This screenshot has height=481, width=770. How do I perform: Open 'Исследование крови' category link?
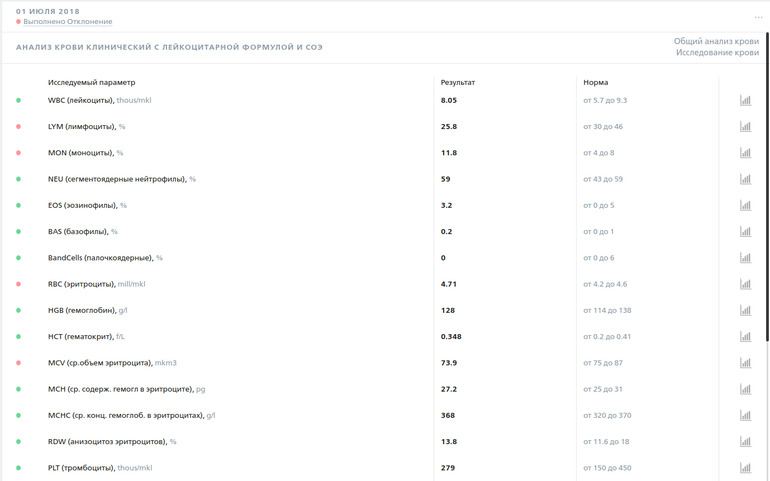click(717, 52)
